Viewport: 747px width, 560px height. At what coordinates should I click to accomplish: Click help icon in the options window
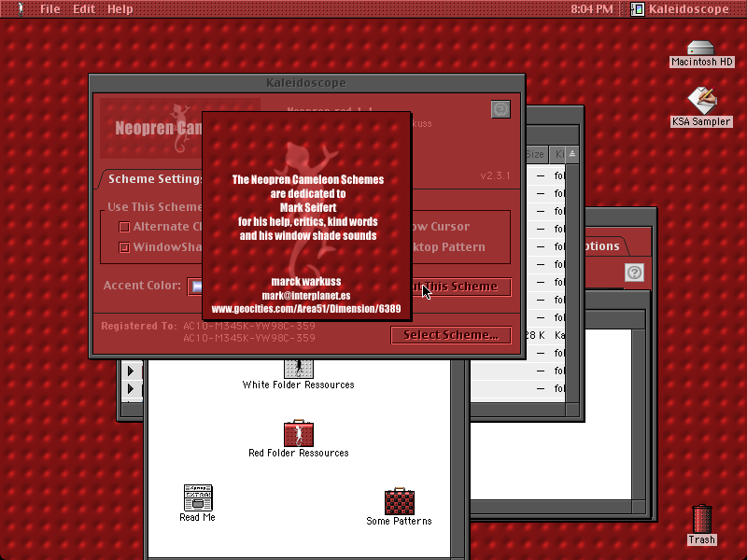[634, 273]
